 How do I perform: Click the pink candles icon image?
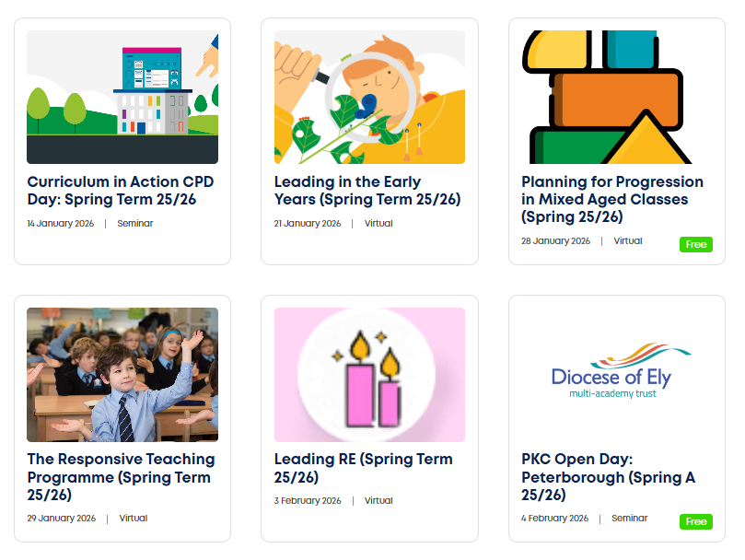point(369,374)
